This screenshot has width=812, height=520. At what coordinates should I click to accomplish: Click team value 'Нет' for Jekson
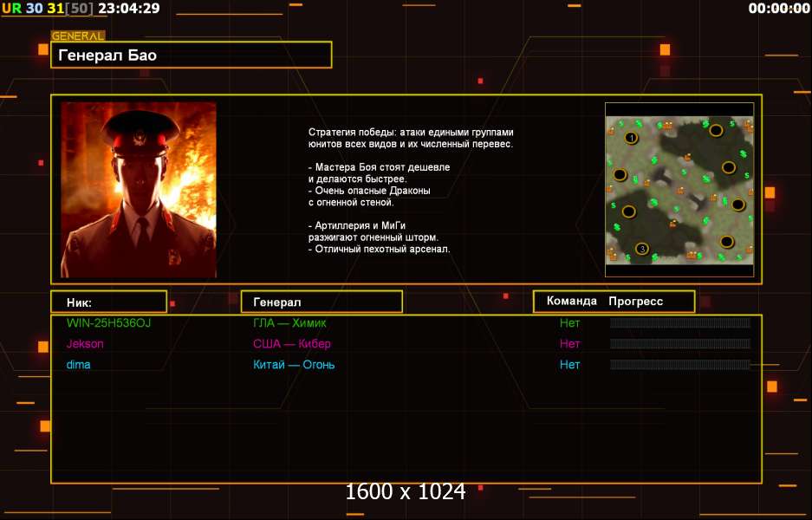click(x=569, y=344)
